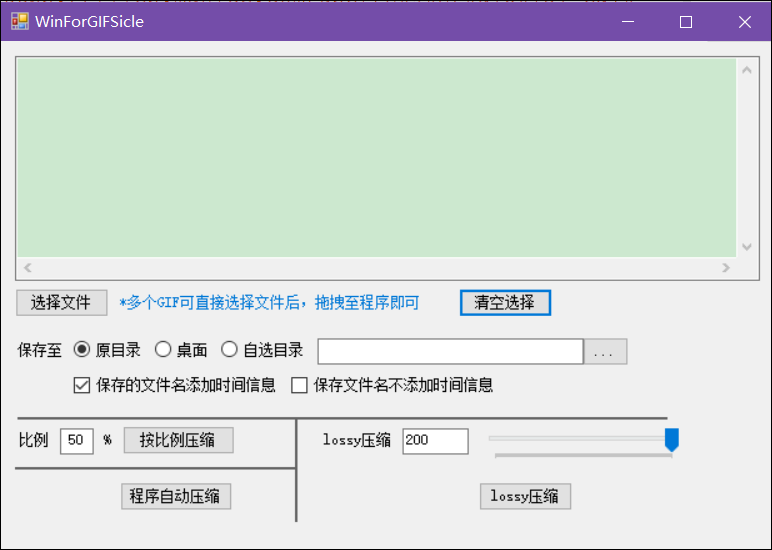The width and height of the screenshot is (772, 550).
Task: Click the 按比例压缩 button
Action: click(x=179, y=440)
